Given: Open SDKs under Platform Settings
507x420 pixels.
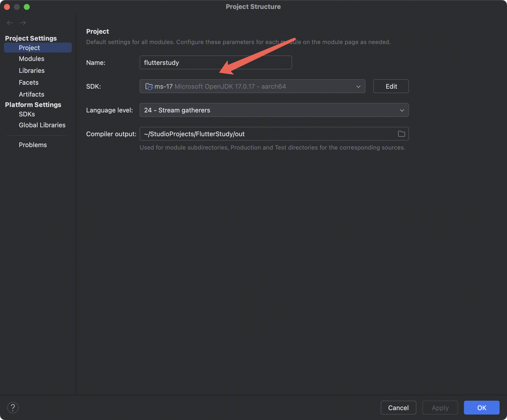Looking at the screenshot, I should pos(27,114).
